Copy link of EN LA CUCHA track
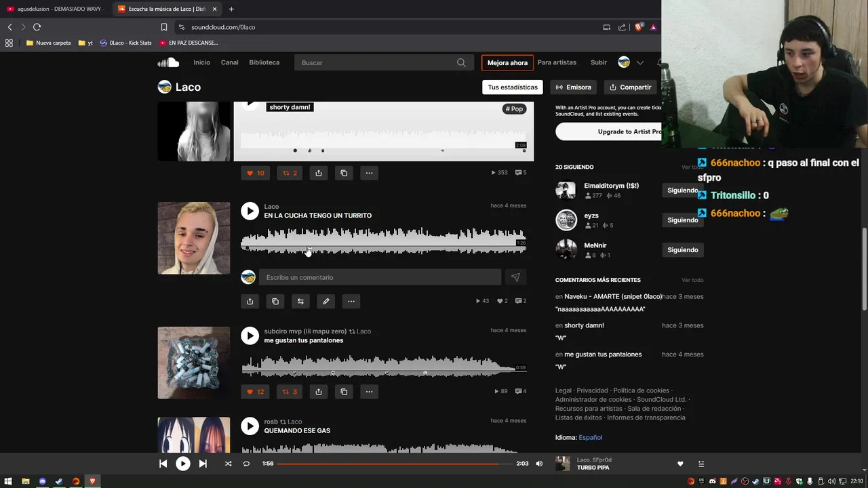 coord(275,301)
